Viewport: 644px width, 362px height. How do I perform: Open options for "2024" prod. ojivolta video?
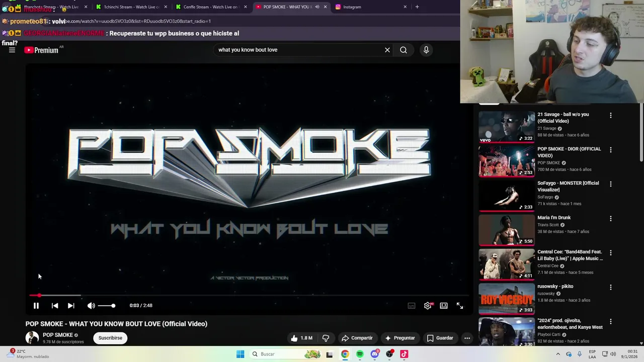pyautogui.click(x=611, y=321)
